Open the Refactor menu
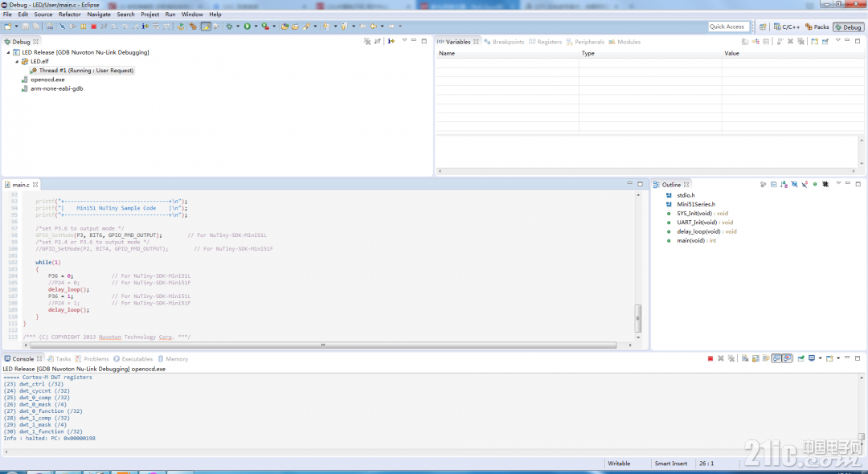This screenshot has width=868, height=474. click(70, 14)
